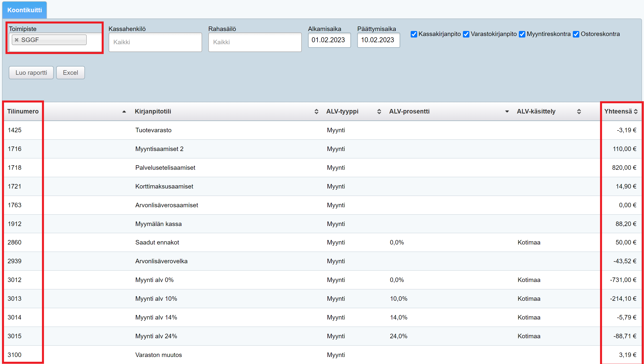The image size is (644, 364).
Task: Select the Koontikuitti tab
Action: coord(24,10)
